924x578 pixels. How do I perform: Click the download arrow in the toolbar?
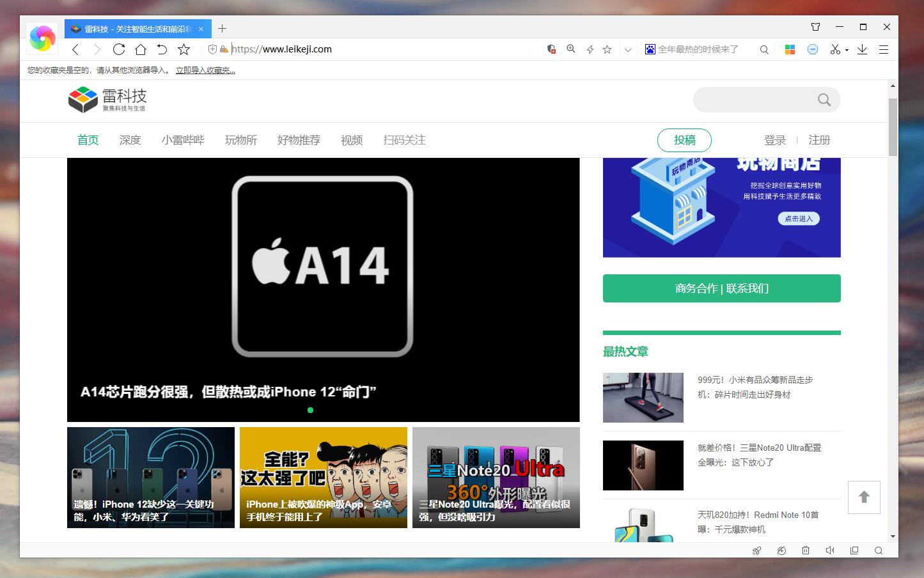[x=862, y=49]
